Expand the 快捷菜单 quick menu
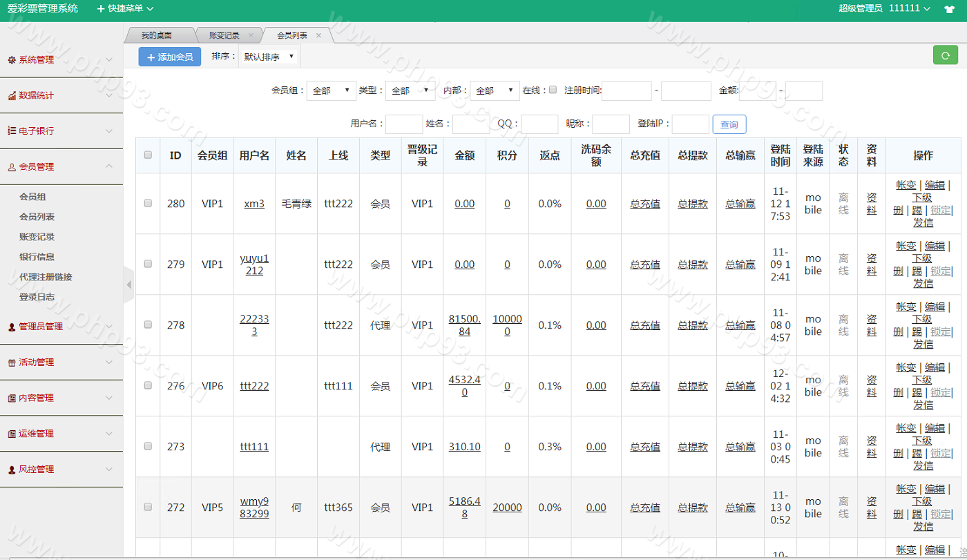 point(125,9)
